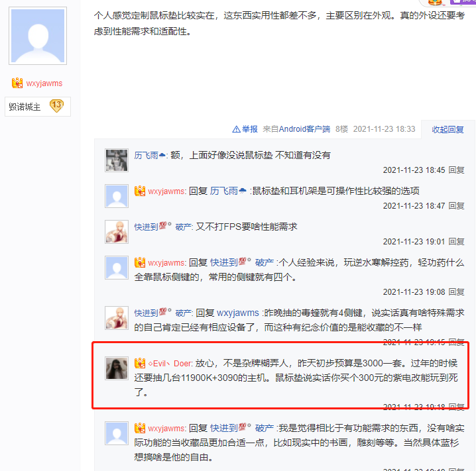
Task: Open the 来自Android客户端 link
Action: [296, 129]
